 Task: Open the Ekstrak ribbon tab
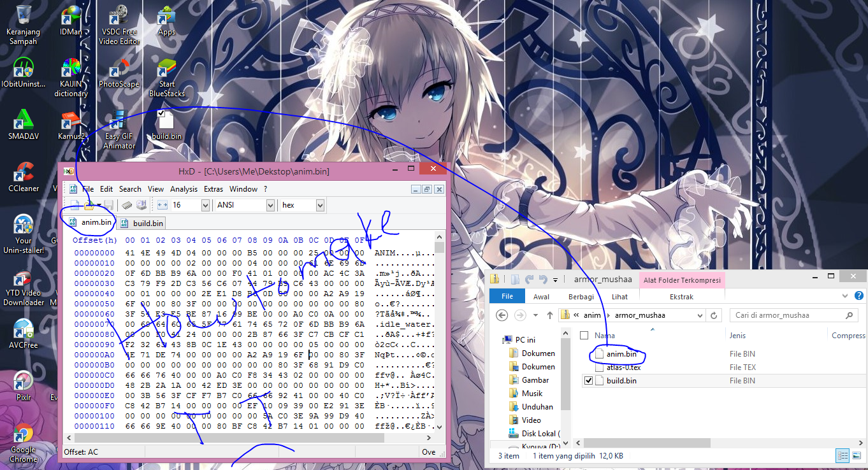click(681, 297)
